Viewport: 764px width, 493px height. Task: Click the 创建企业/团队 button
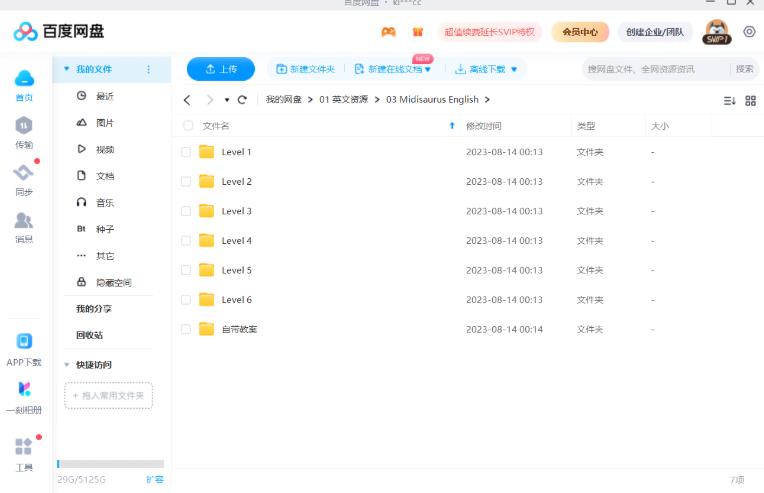pos(654,32)
